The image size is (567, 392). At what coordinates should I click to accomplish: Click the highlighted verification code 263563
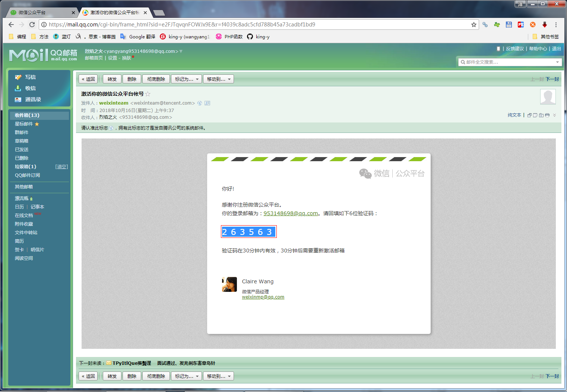coord(248,232)
